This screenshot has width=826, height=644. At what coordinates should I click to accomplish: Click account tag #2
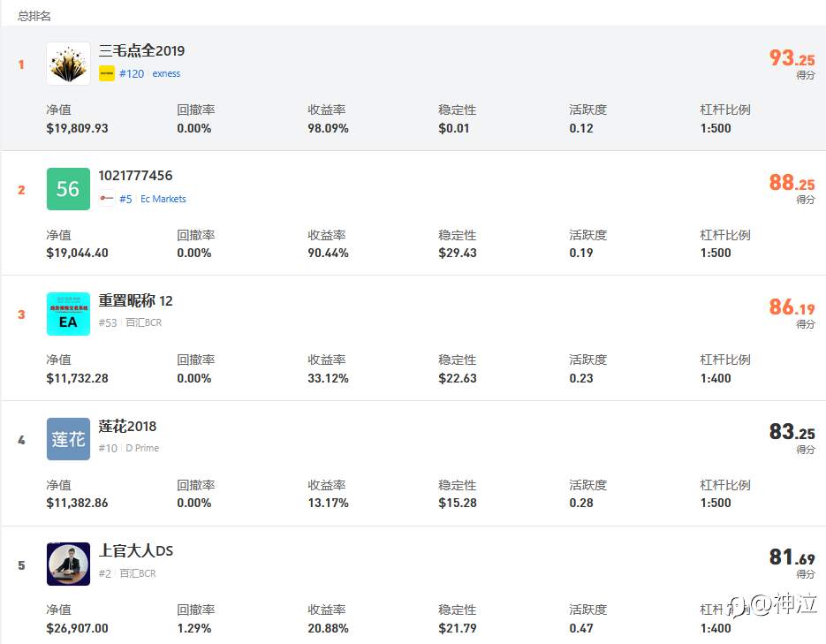point(105,573)
